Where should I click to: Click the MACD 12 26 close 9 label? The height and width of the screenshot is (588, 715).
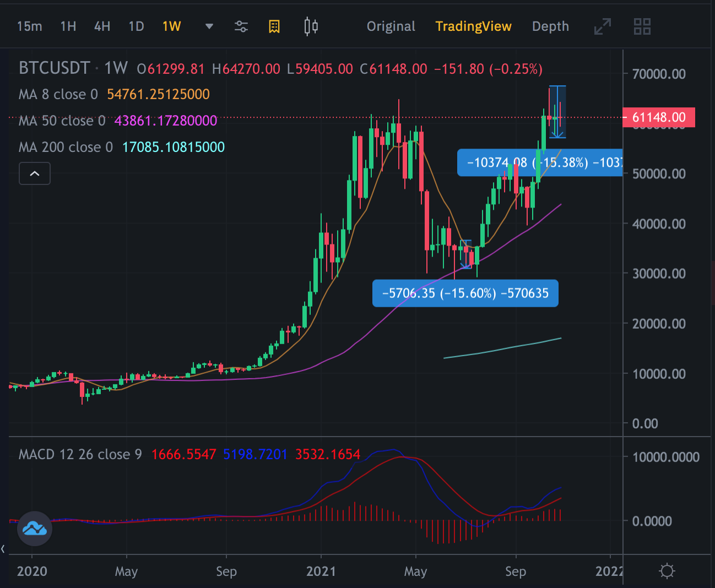(80, 454)
